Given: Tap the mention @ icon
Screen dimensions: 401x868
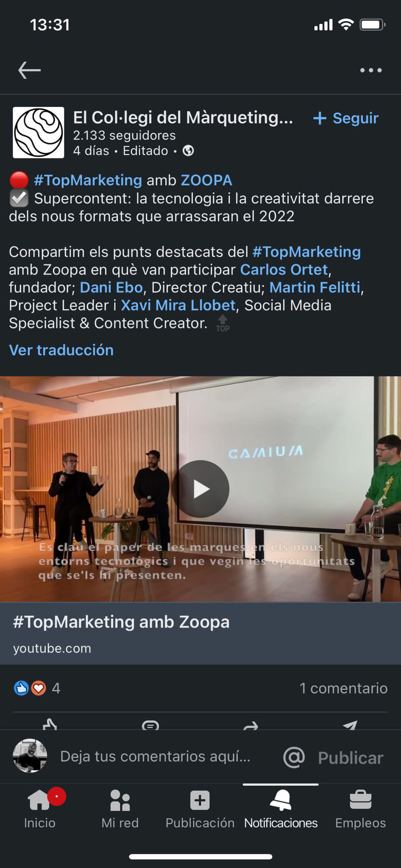Looking at the screenshot, I should (x=294, y=757).
